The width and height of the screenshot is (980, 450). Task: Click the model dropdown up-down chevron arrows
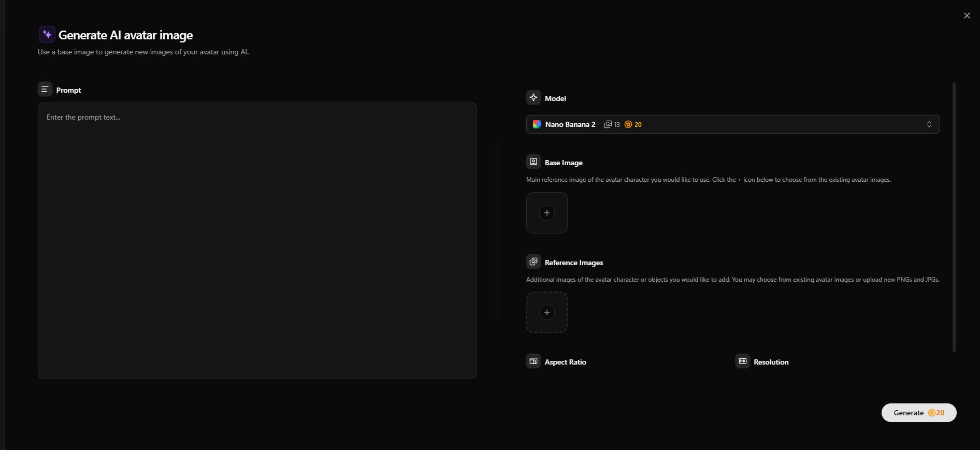(929, 124)
